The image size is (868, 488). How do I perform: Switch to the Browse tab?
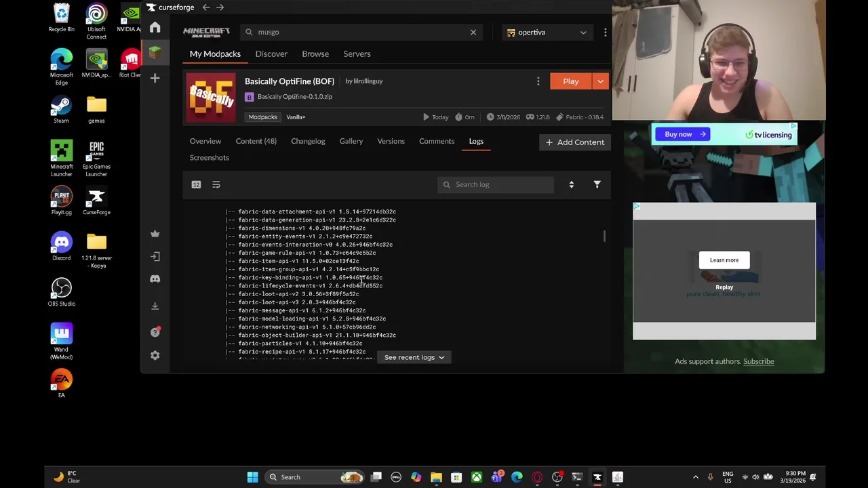coord(315,54)
